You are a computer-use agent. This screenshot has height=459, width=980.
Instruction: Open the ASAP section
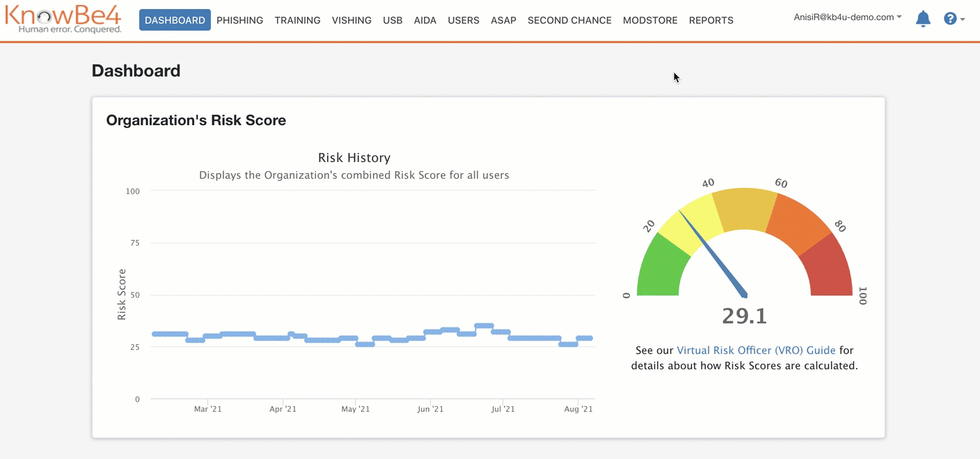click(x=503, y=20)
